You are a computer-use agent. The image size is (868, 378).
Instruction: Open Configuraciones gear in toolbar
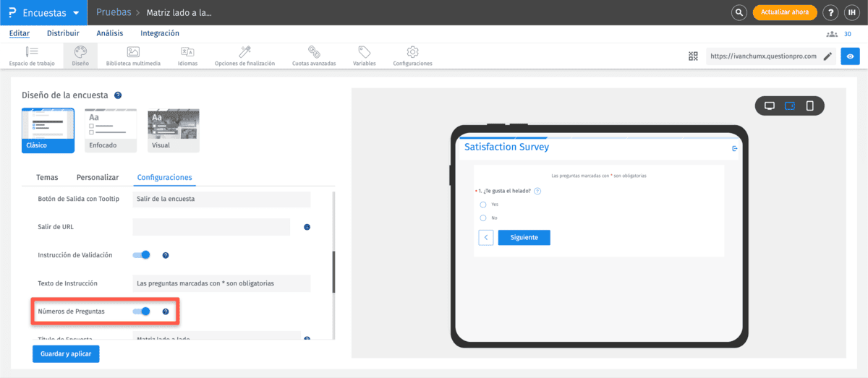click(412, 56)
